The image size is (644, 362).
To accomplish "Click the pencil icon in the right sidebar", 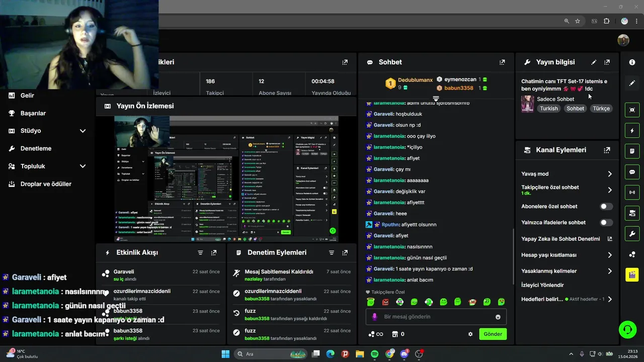I will (x=632, y=83).
